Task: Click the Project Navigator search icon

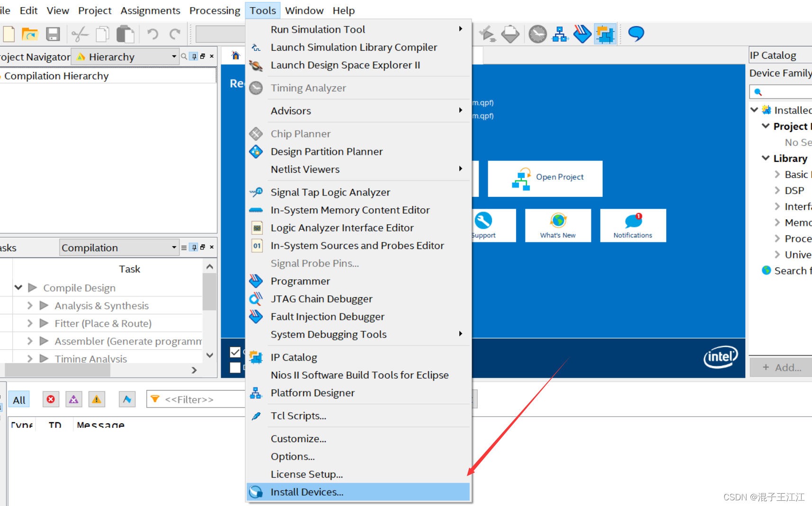Action: point(184,56)
